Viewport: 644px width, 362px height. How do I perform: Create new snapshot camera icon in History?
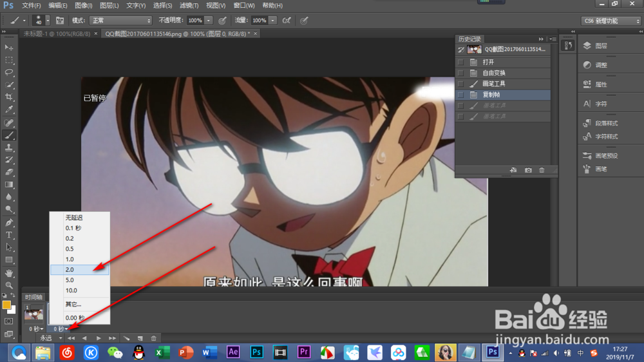528,170
